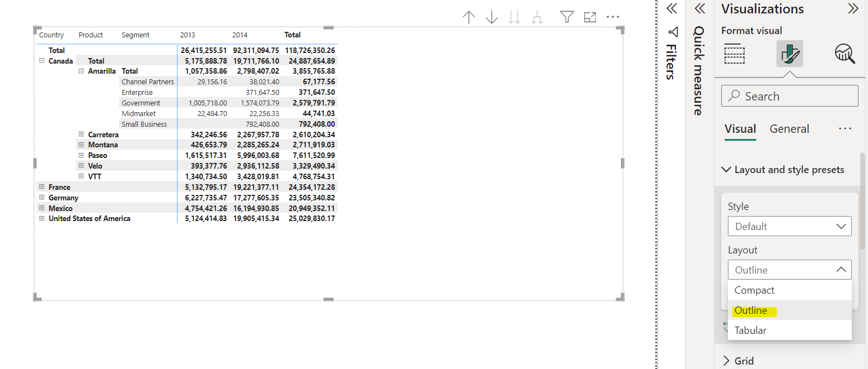868x369 pixels.
Task: Expand the France row
Action: 42,187
